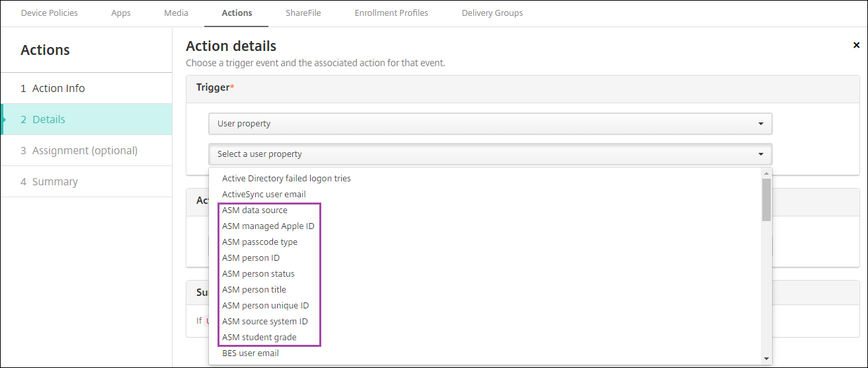
Task: Click the scrollbar down arrow in list
Action: [766, 358]
